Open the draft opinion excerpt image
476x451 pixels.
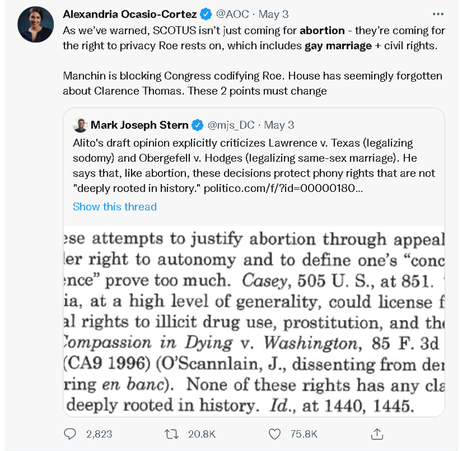253,321
